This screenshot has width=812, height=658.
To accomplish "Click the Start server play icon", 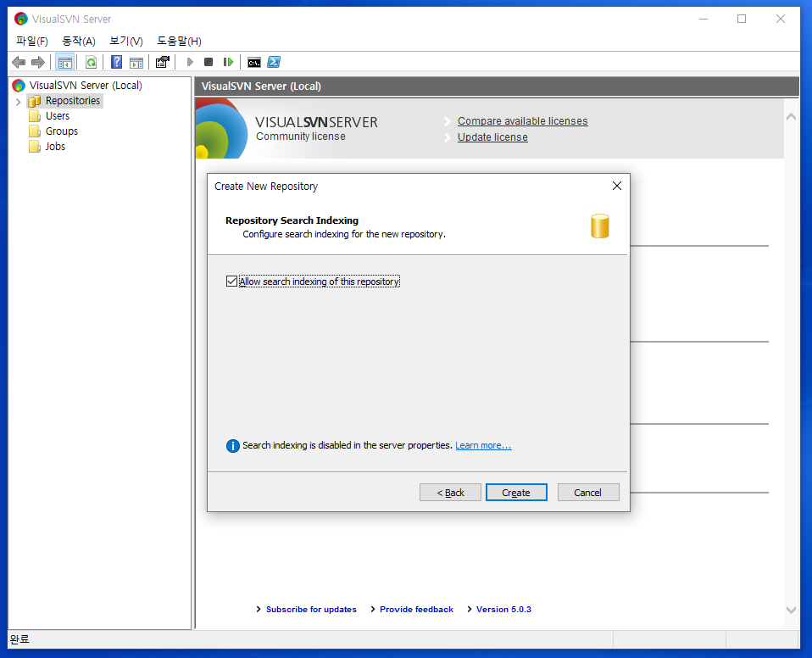I will tap(190, 62).
